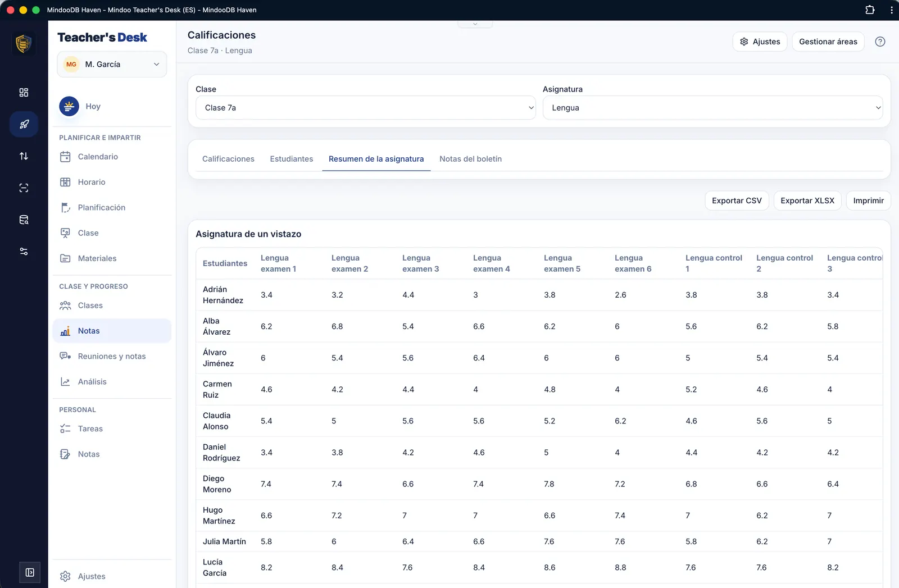Open the Hoy sun icon

pyautogui.click(x=69, y=106)
